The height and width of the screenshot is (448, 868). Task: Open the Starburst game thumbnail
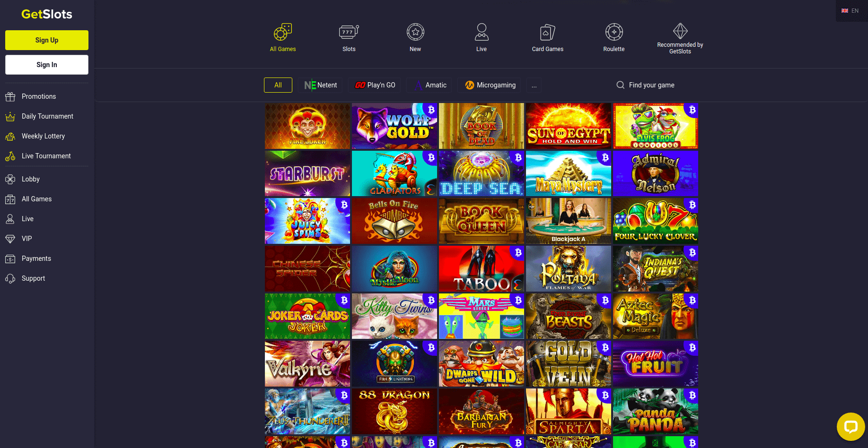307,173
